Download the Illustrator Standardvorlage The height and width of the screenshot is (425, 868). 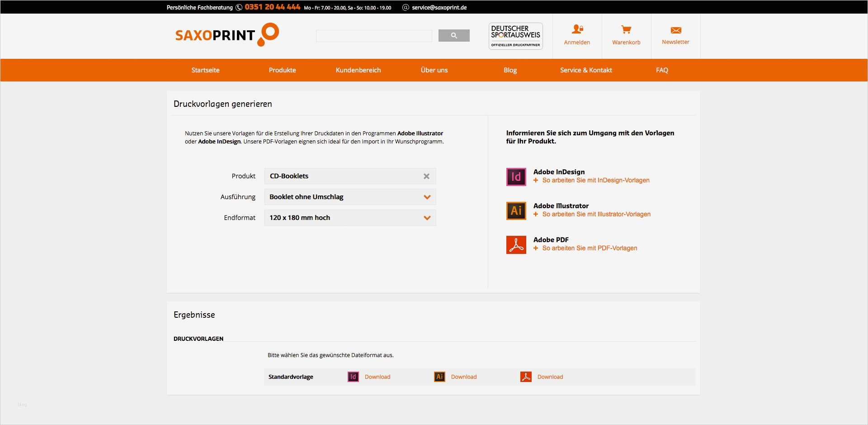pyautogui.click(x=463, y=377)
